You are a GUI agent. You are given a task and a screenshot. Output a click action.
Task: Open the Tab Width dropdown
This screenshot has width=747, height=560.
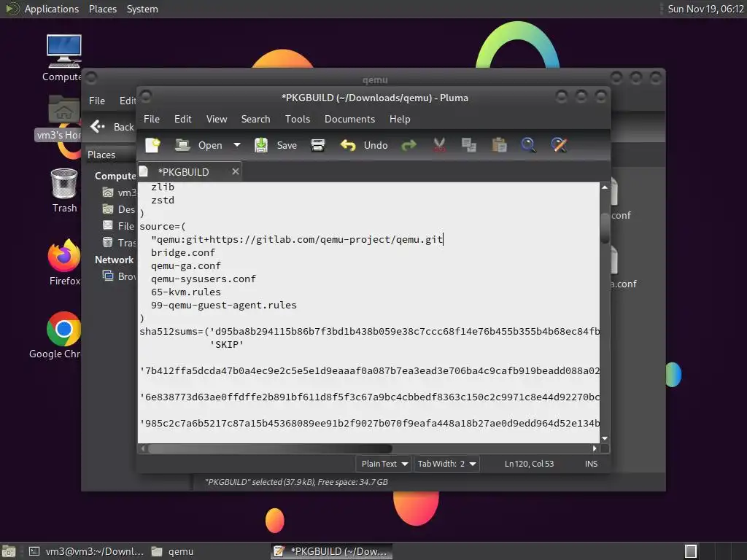446,464
